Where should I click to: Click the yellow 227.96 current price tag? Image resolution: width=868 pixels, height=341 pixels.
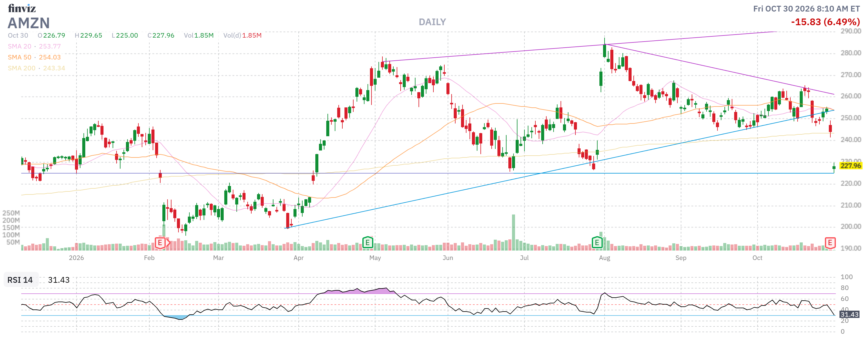tap(850, 165)
